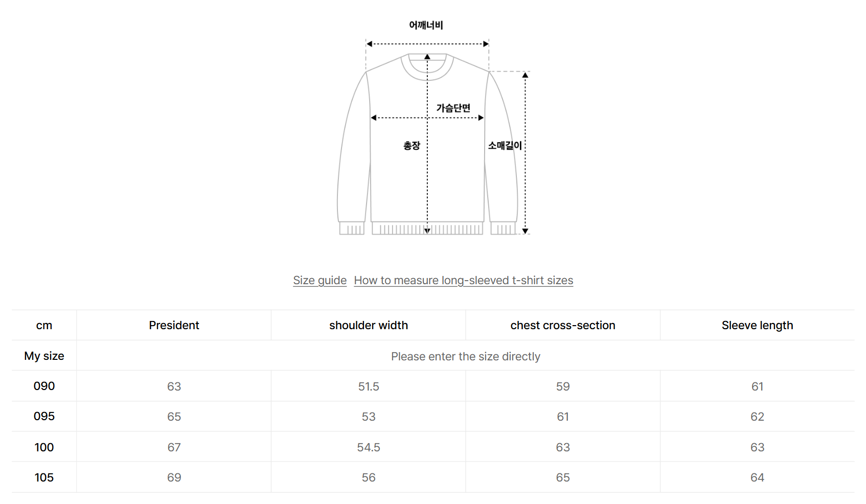Enter My size in the input row
The image size is (866, 504).
[465, 356]
